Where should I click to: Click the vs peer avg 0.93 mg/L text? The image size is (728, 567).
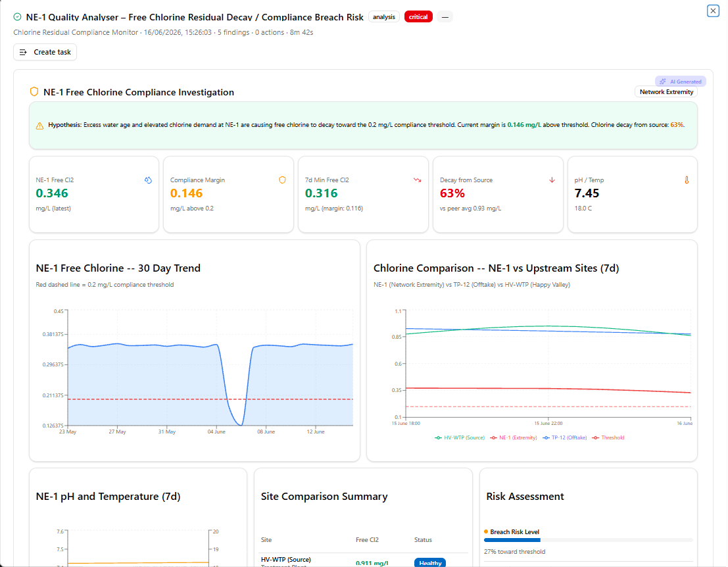pos(470,209)
